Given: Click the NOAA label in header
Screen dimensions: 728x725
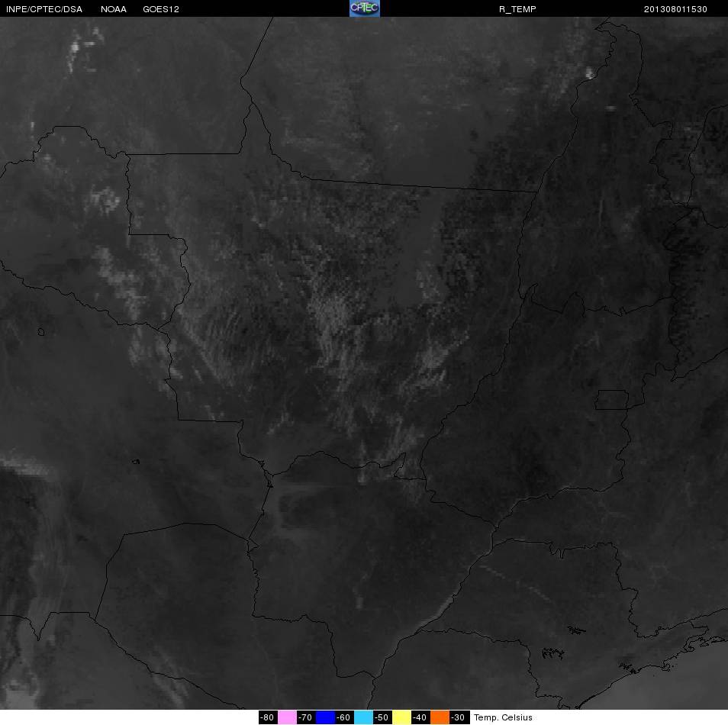Looking at the screenshot, I should tap(114, 9).
